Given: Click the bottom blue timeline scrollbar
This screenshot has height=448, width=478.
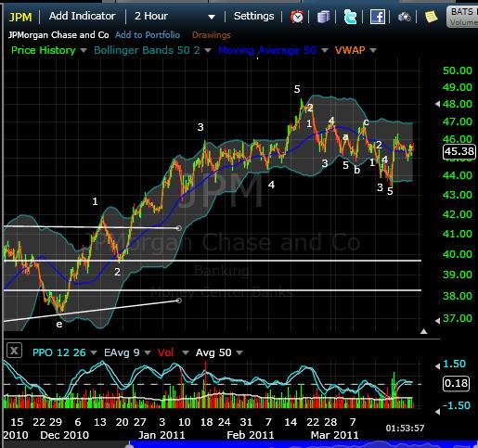Looking at the screenshot, I should point(304,445).
